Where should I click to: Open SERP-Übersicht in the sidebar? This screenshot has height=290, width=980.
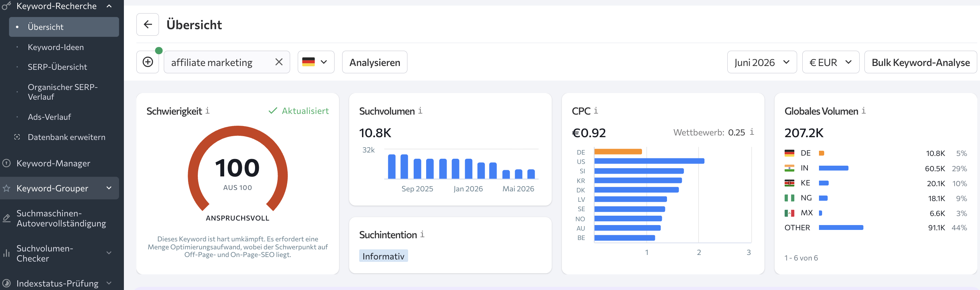point(57,67)
